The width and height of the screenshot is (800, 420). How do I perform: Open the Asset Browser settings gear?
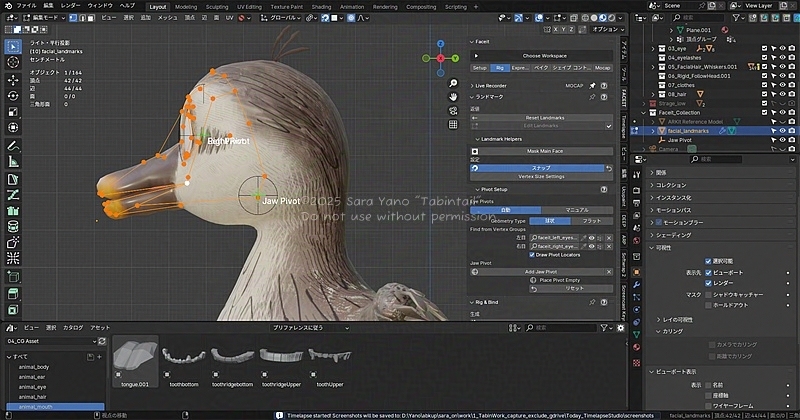(x=620, y=328)
